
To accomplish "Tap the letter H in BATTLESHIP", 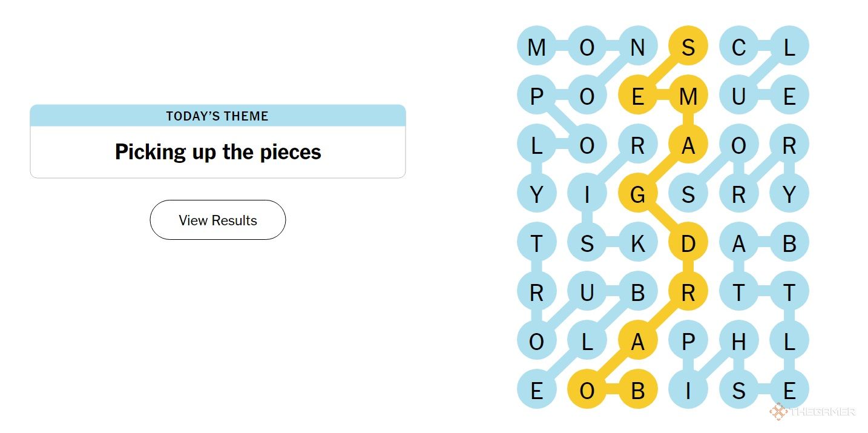I will pos(738,342).
